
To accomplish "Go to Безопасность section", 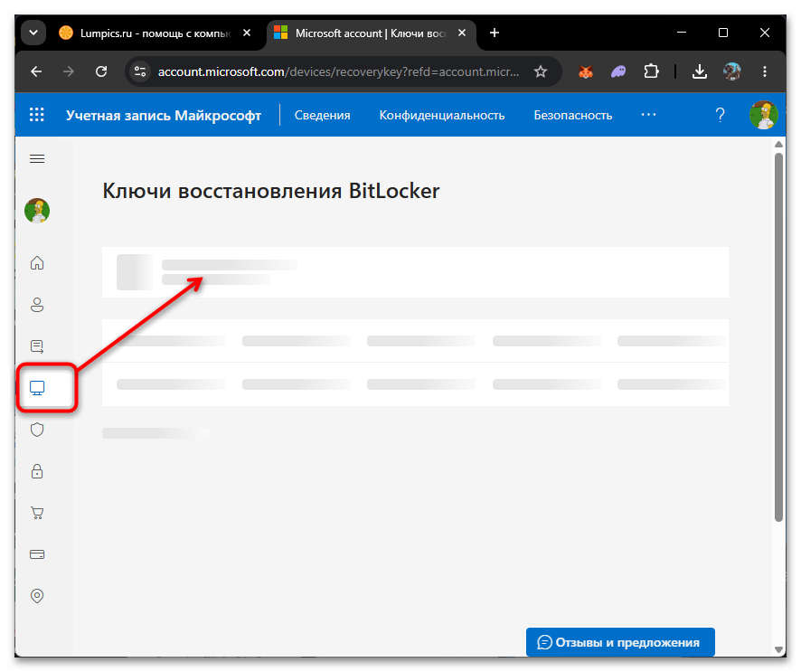I will point(572,116).
